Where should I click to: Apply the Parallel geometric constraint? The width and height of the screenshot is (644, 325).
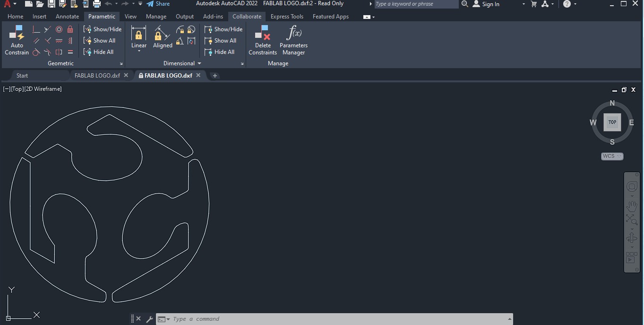pyautogui.click(x=36, y=41)
